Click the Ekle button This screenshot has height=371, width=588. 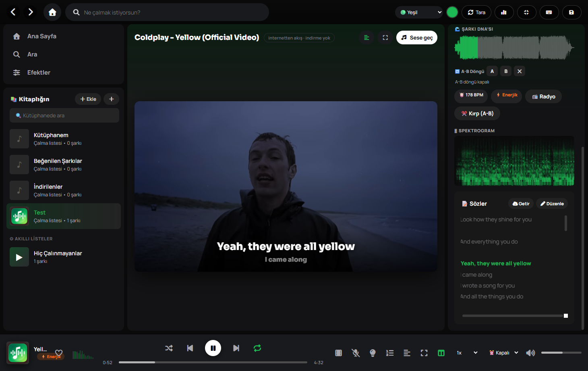click(x=88, y=99)
